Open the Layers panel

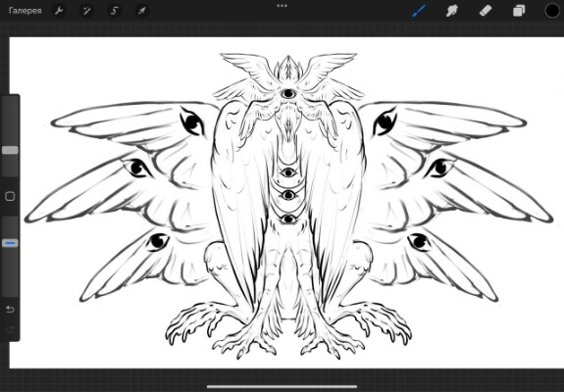[x=519, y=11]
